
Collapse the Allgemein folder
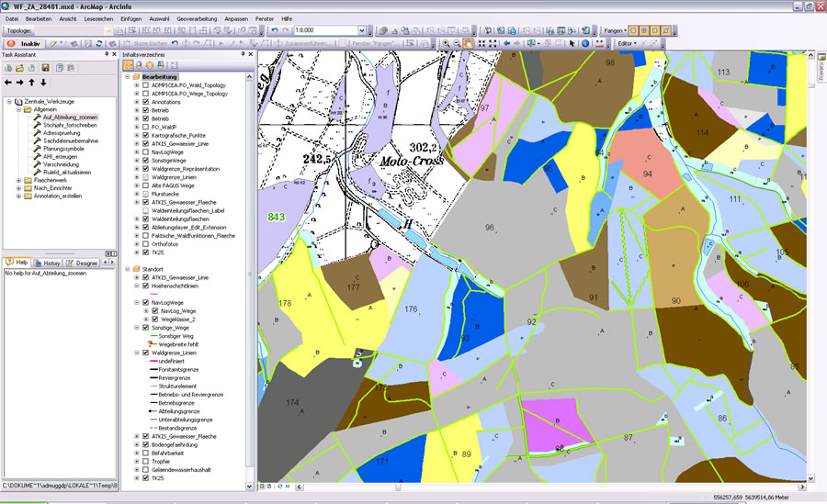click(18, 109)
